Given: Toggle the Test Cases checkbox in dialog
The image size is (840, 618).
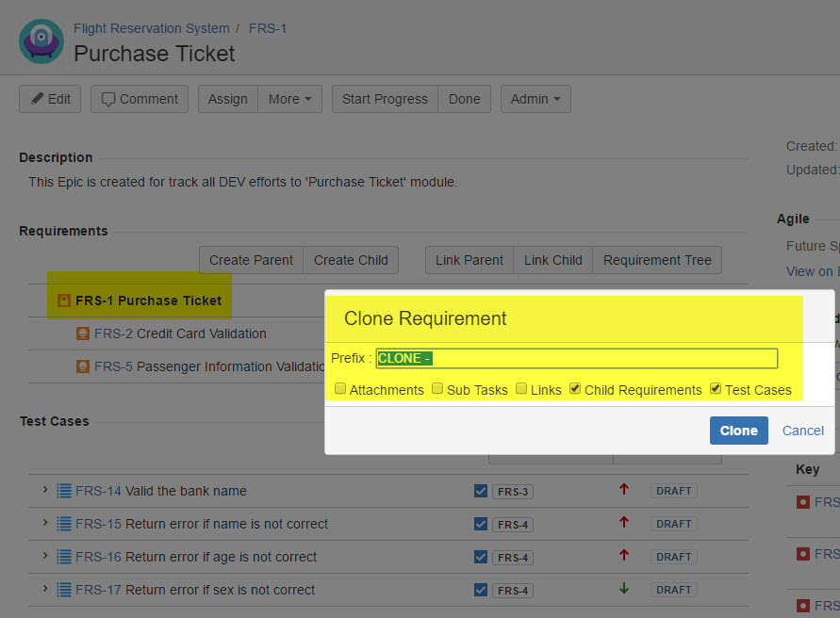Looking at the screenshot, I should tap(716, 389).
